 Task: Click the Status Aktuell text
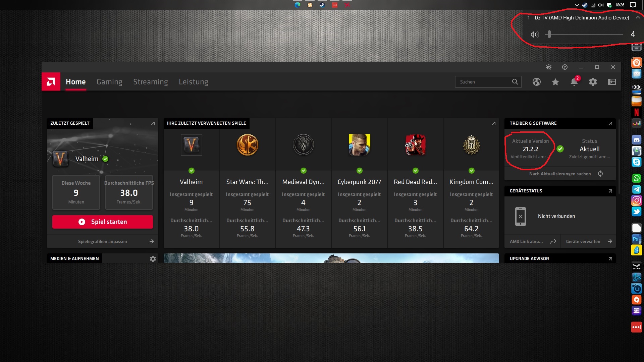point(590,145)
